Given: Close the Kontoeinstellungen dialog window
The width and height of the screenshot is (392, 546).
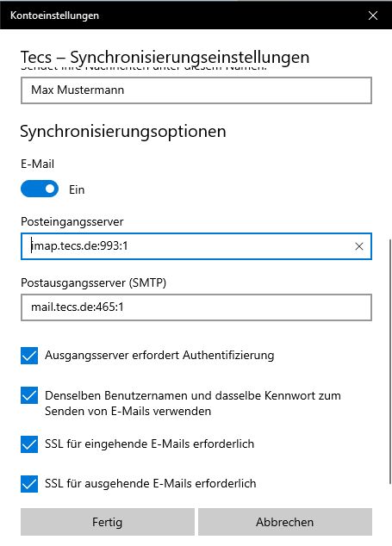Looking at the screenshot, I should 373,16.
